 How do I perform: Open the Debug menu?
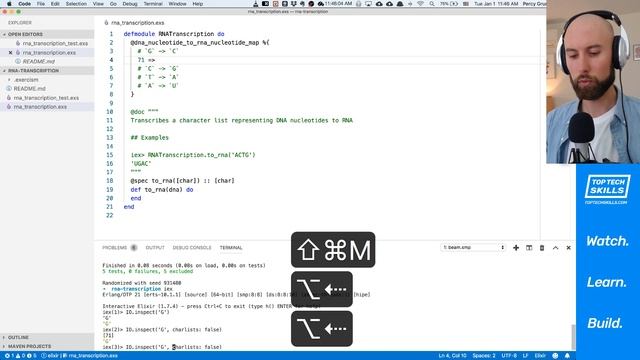pyautogui.click(x=130, y=4)
